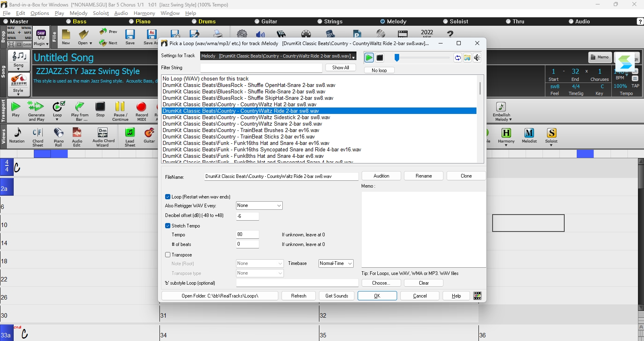This screenshot has height=341, width=644.
Task: Open the Harmony menu
Action: [x=144, y=13]
